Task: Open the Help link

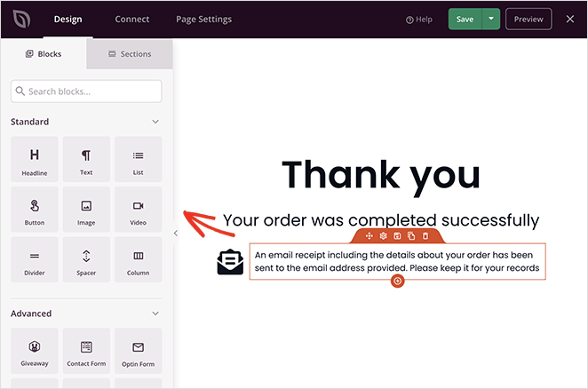Action: click(419, 20)
